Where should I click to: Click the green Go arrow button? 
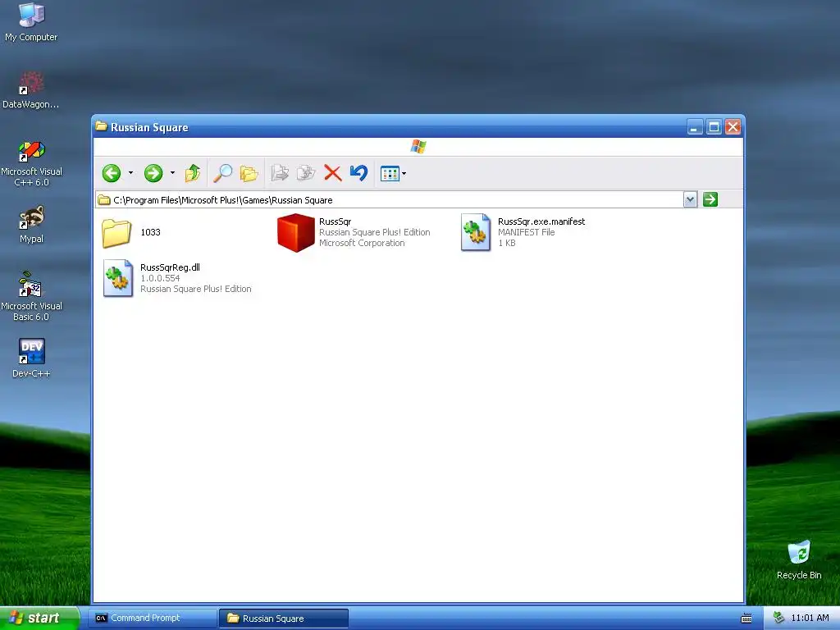coord(710,200)
